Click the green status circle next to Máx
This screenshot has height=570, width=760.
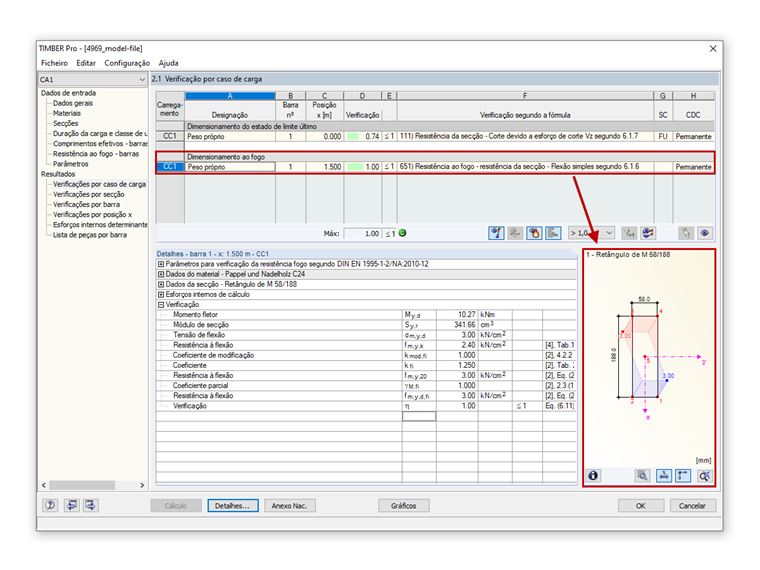coord(402,233)
